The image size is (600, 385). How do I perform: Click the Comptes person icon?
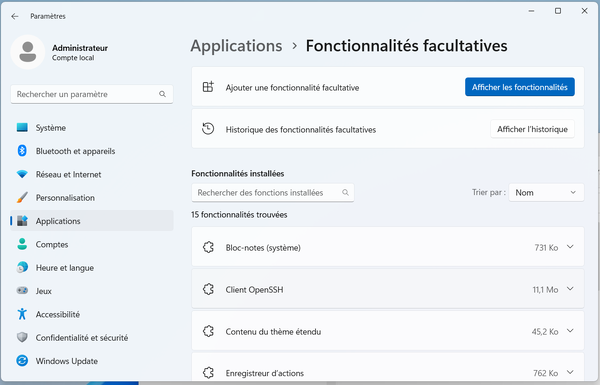coord(22,244)
